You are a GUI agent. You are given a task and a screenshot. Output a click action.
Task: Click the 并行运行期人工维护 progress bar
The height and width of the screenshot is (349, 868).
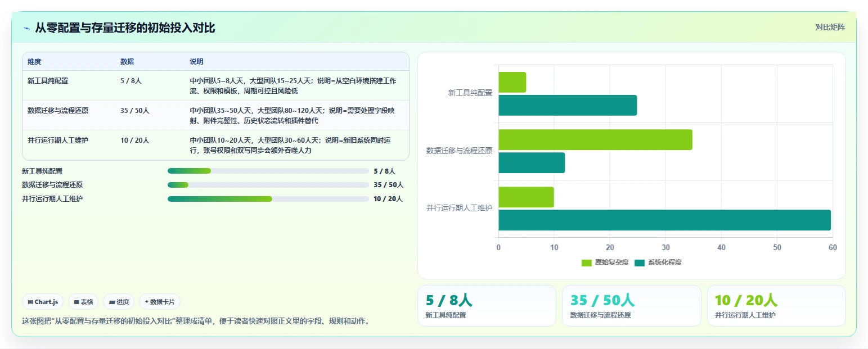click(268, 199)
